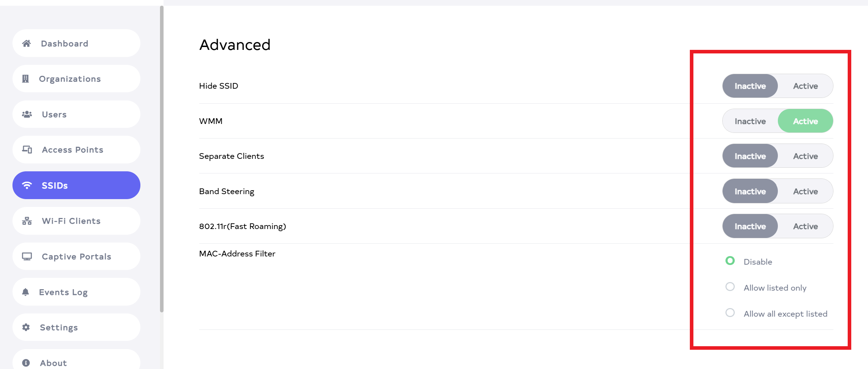Image resolution: width=868 pixels, height=369 pixels.
Task: Set Separate Clients to Active
Action: [805, 156]
